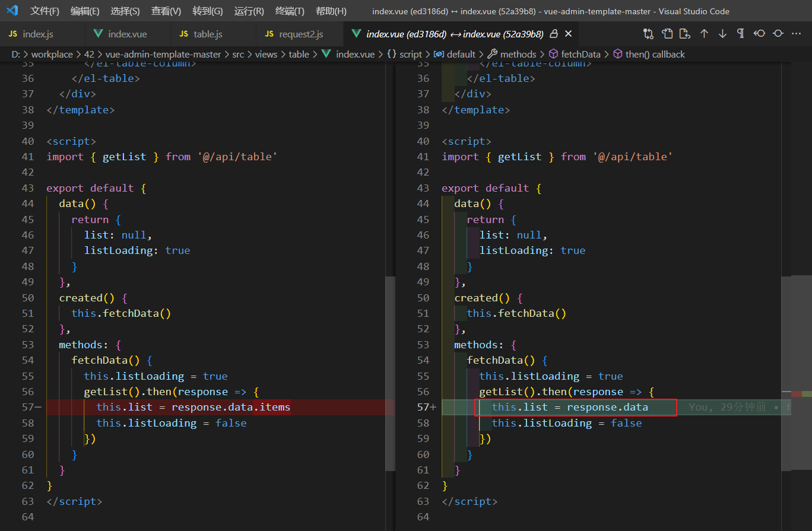Click the wrench icon before methods breadcrumb

click(x=492, y=54)
